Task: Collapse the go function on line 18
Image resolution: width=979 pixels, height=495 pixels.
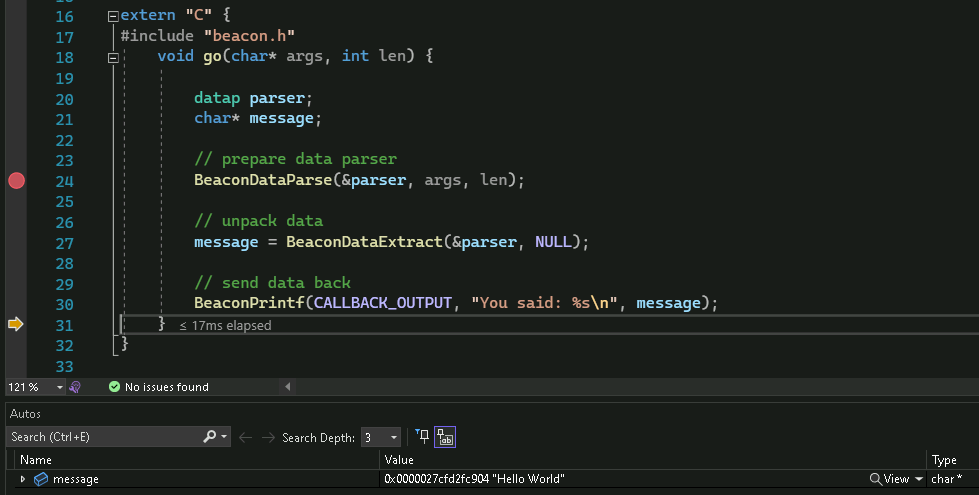Action: tap(112, 58)
